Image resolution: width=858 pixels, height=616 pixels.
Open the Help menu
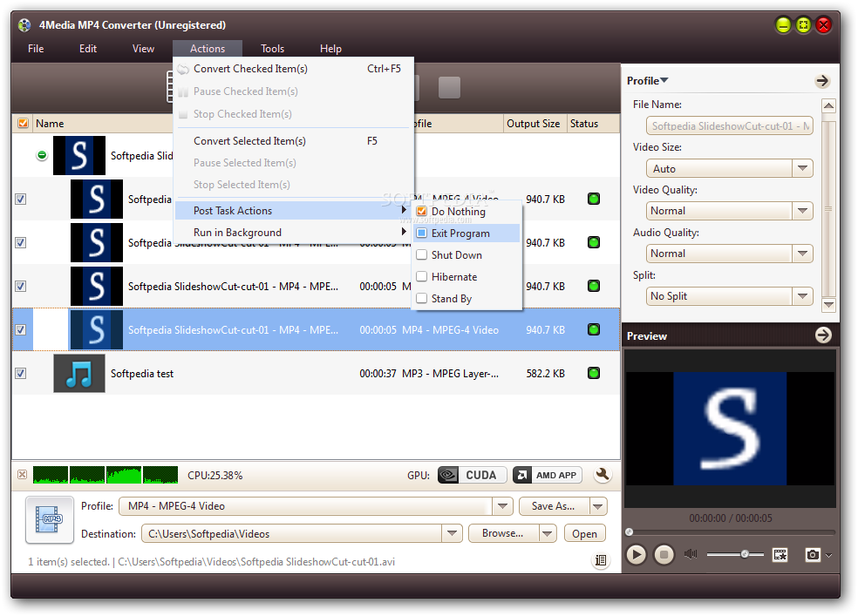pyautogui.click(x=331, y=49)
